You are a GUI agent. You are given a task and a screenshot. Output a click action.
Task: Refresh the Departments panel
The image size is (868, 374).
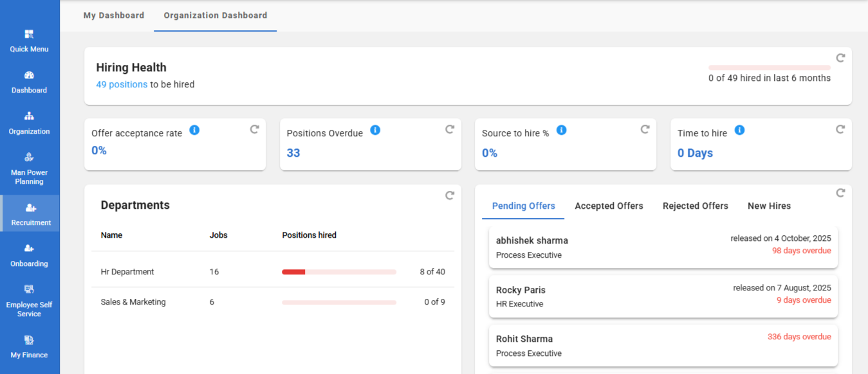450,195
